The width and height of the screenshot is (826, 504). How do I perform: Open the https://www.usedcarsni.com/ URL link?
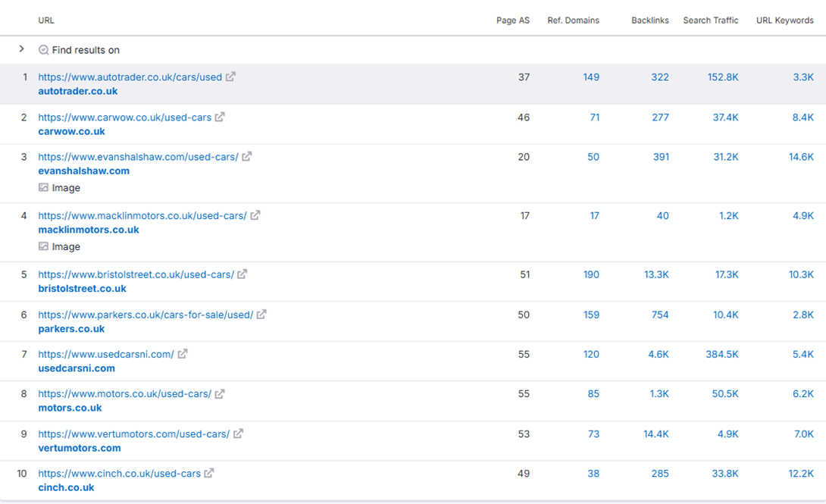106,355
